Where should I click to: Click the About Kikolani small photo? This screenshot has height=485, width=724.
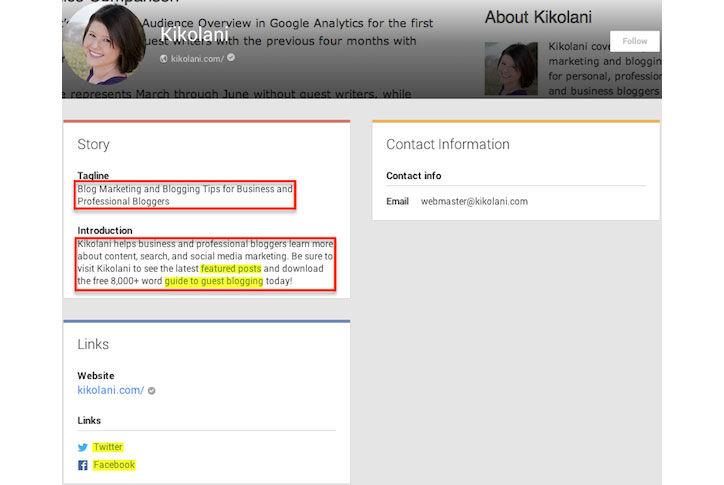pyautogui.click(x=511, y=69)
